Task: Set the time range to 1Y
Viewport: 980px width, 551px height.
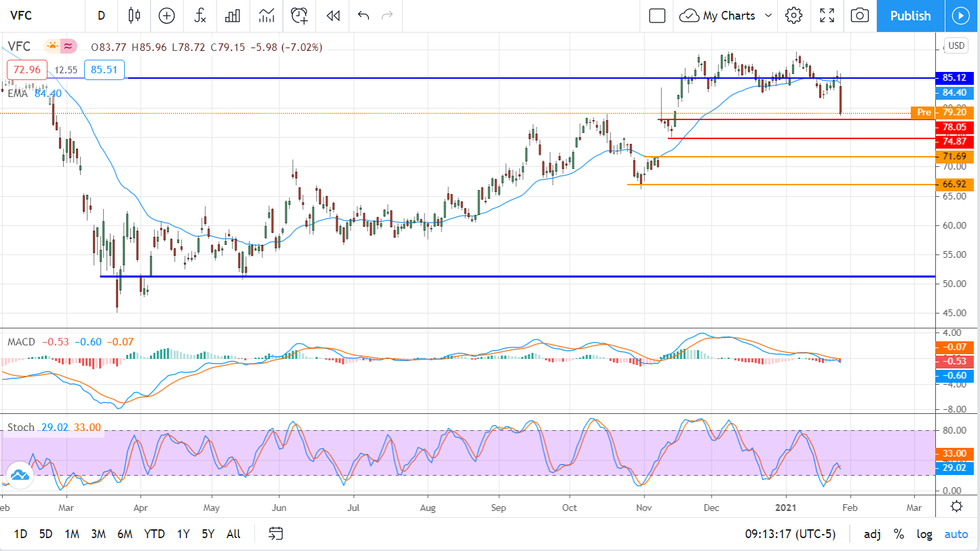Action: click(183, 534)
